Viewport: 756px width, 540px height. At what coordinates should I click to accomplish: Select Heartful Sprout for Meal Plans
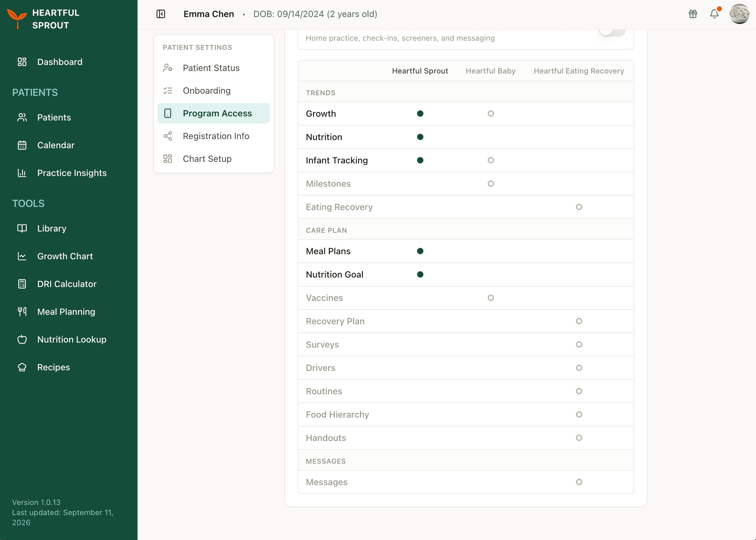coord(420,251)
